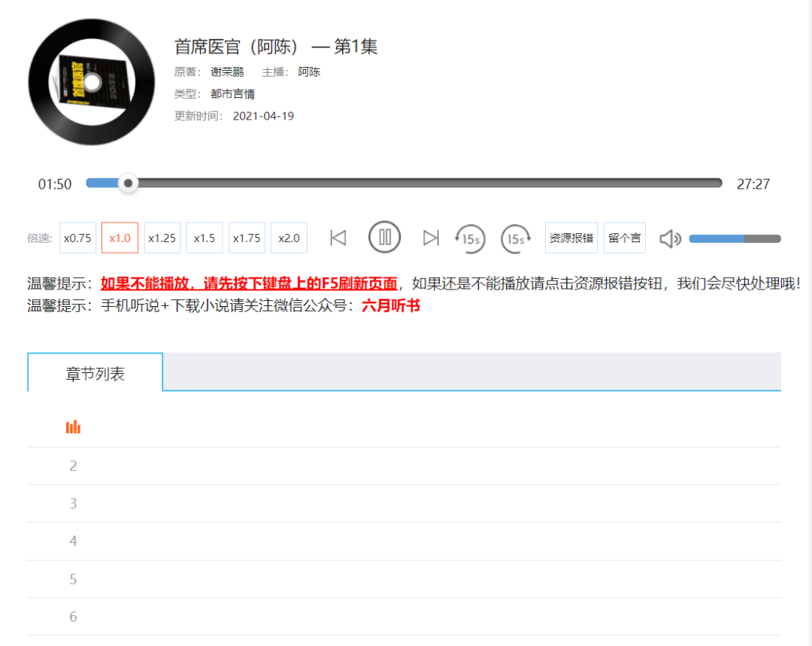Switch speed to x0.75
The width and height of the screenshot is (812, 646).
click(x=77, y=237)
